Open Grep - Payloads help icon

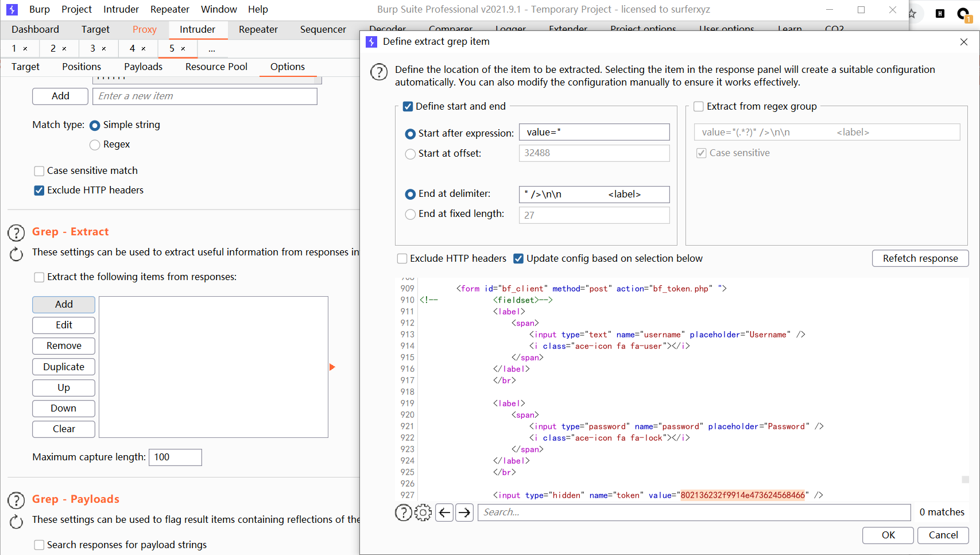click(x=16, y=500)
